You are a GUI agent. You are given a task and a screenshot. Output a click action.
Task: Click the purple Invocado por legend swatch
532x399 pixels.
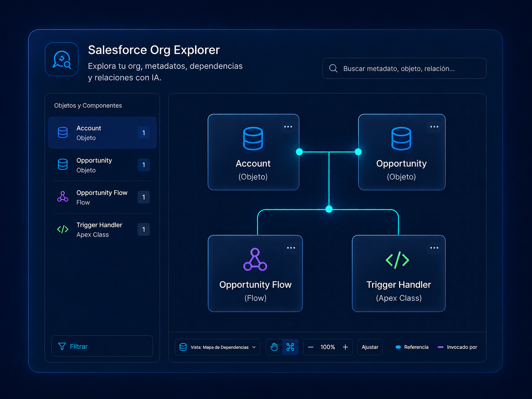(x=441, y=347)
